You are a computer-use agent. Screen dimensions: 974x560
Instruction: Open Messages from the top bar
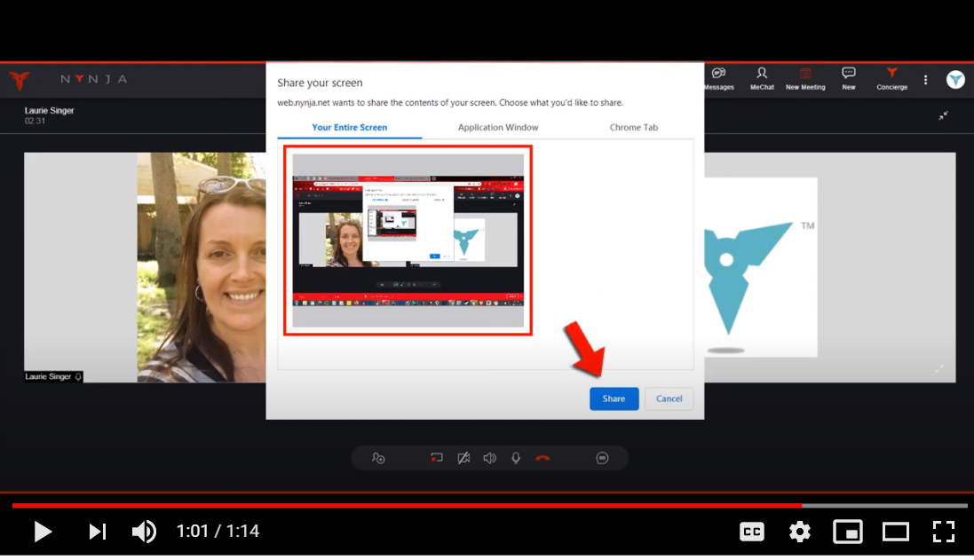point(719,80)
